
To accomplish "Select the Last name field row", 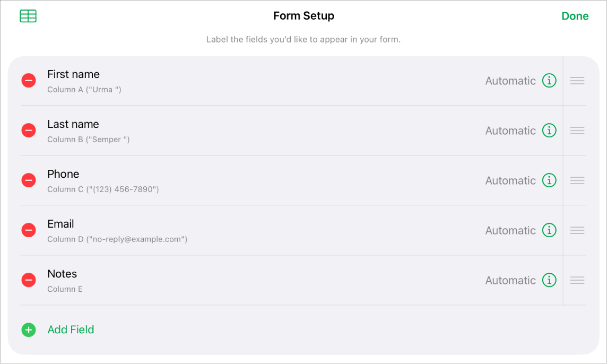I will tap(73, 124).
